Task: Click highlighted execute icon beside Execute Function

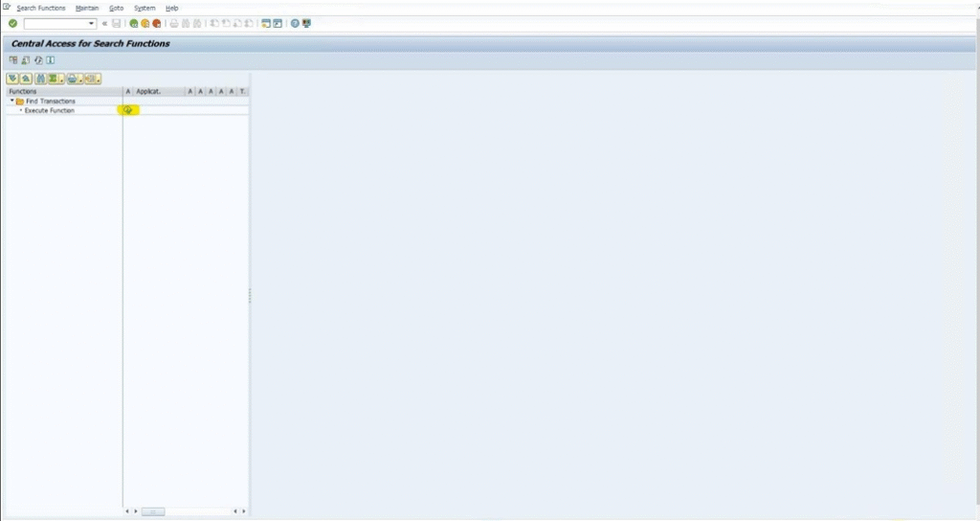Action: coord(127,111)
